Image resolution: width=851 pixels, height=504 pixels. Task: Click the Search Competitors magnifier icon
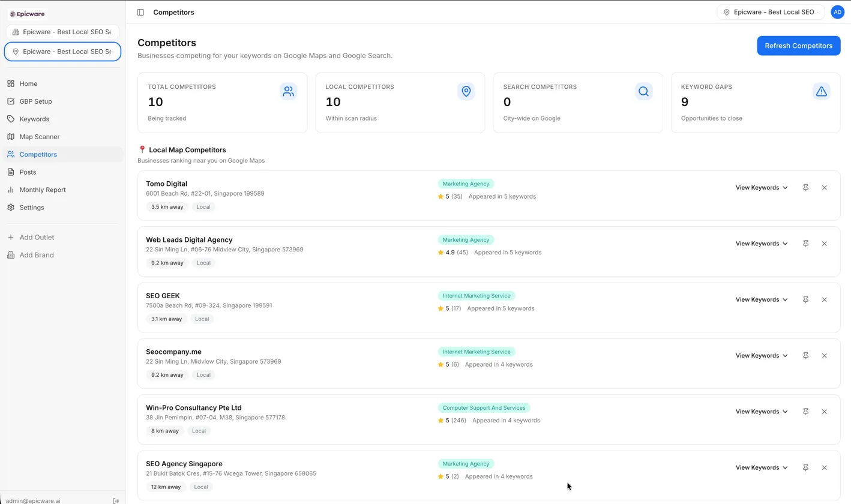point(643,91)
